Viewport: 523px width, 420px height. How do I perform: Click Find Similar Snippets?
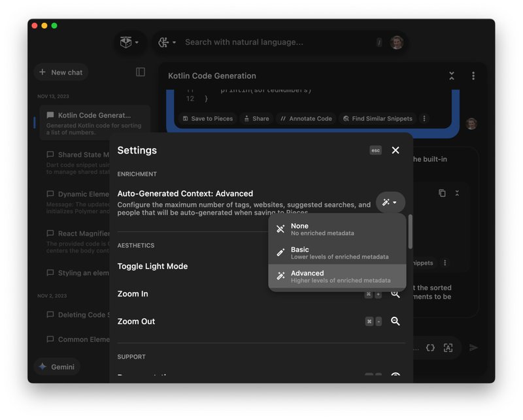point(378,119)
